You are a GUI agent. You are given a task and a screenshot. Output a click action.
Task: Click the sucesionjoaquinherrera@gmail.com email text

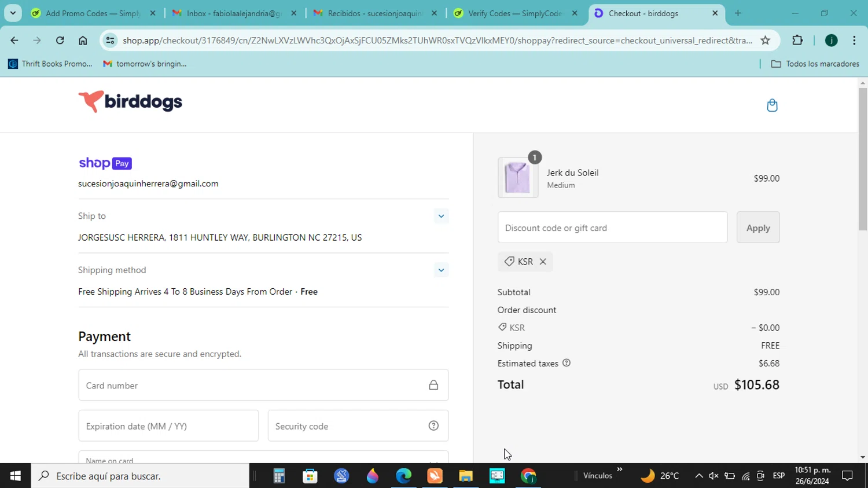click(148, 184)
